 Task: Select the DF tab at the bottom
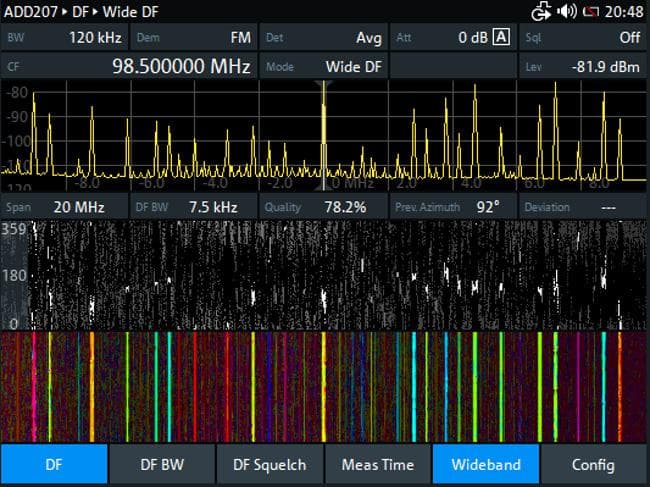(x=53, y=465)
